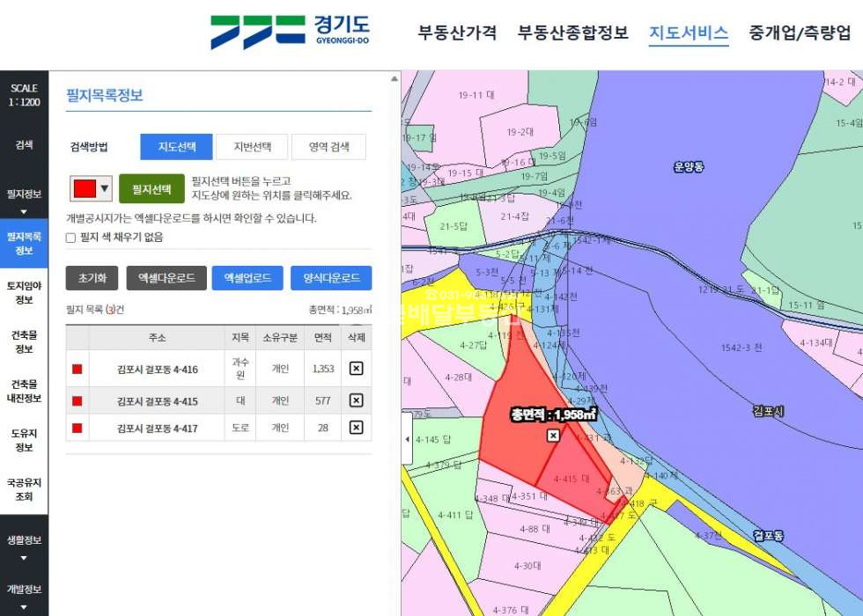Viewport: 863px width, 616px height.
Task: Open the parcel color dropdown arrow
Action: point(105,188)
